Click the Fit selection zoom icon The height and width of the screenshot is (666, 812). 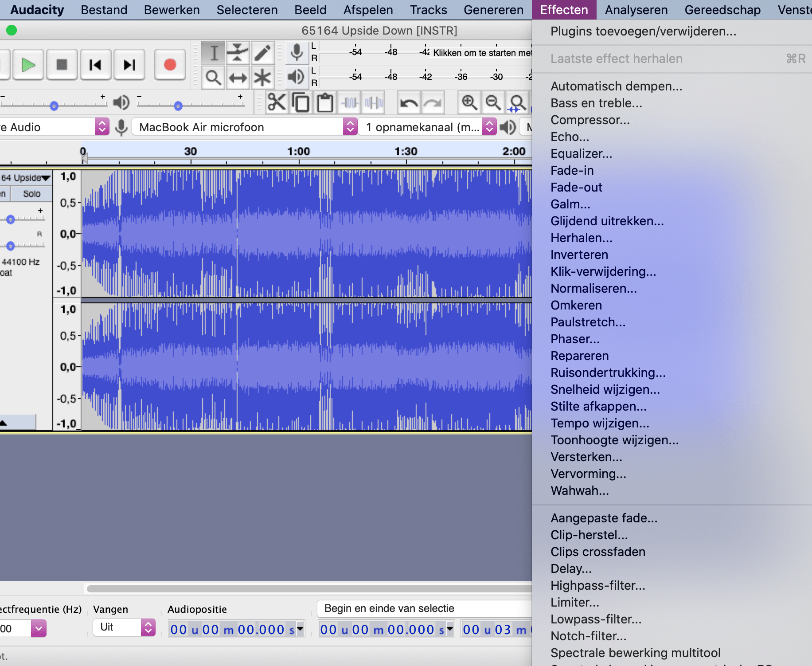point(517,102)
